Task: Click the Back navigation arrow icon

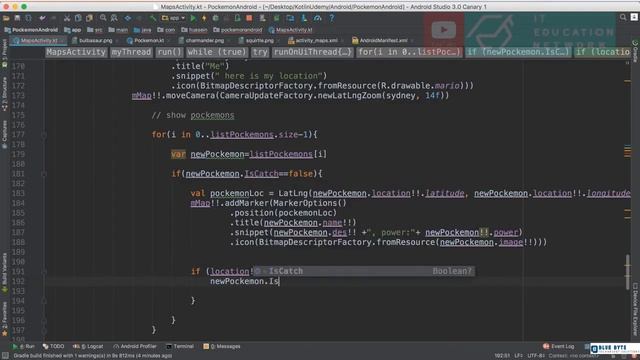Action: click(128, 18)
